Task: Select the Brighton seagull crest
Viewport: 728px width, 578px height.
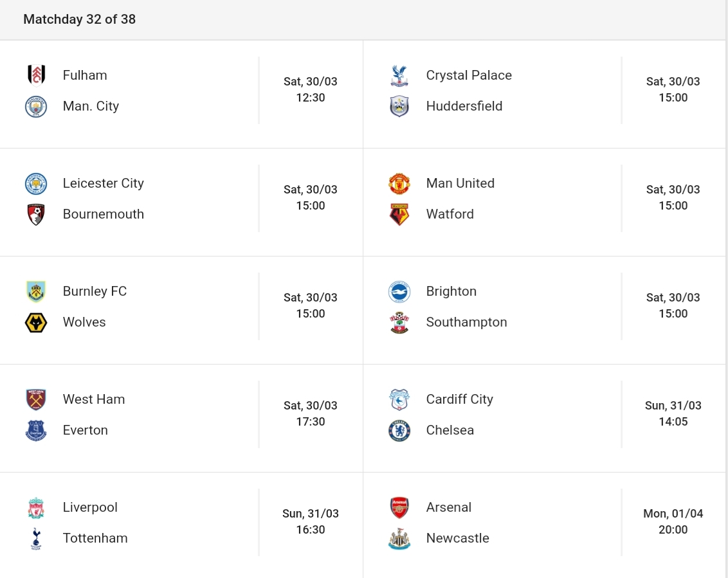Action: 399,291
